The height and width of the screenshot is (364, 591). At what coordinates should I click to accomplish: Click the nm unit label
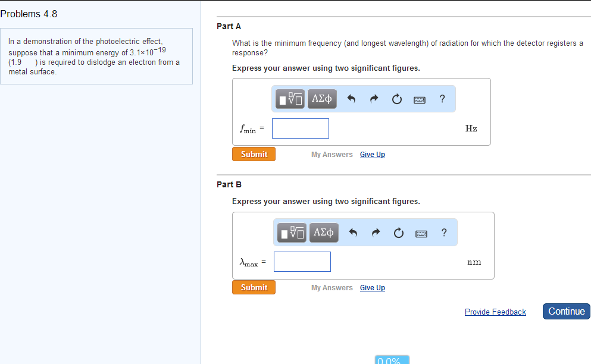[474, 262]
